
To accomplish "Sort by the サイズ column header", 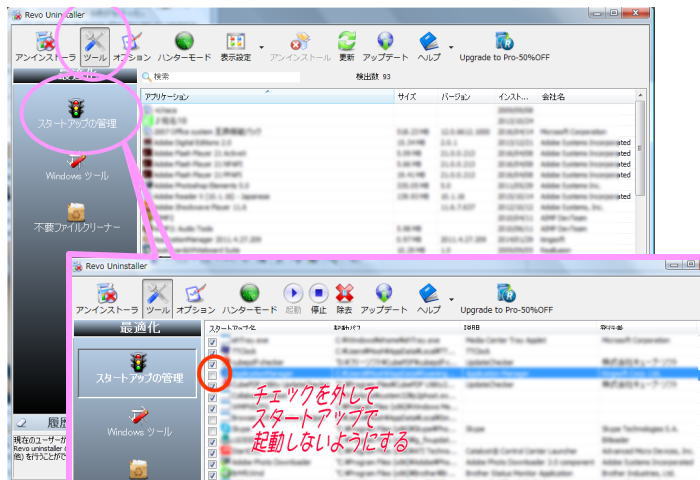I will [416, 96].
